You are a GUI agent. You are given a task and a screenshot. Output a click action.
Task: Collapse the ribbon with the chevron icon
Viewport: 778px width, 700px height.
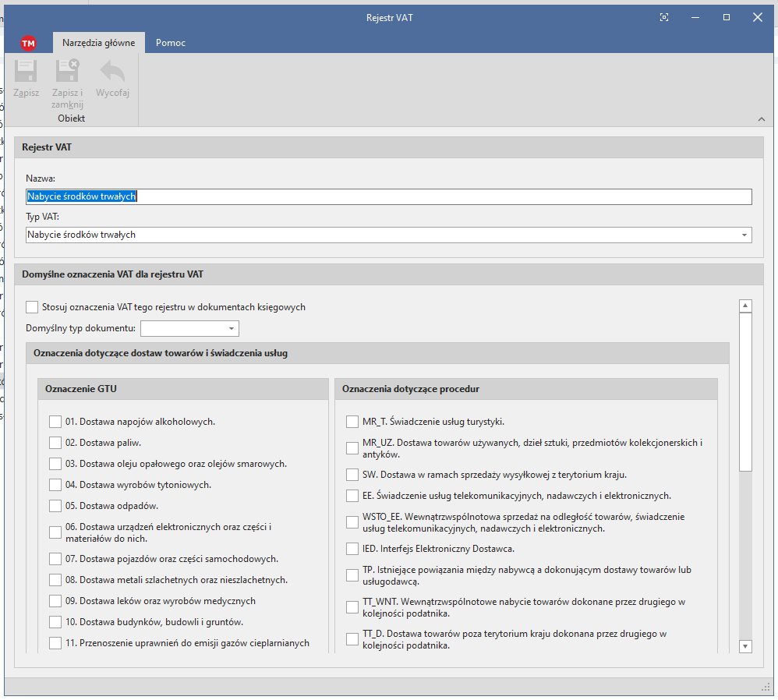[x=761, y=118]
